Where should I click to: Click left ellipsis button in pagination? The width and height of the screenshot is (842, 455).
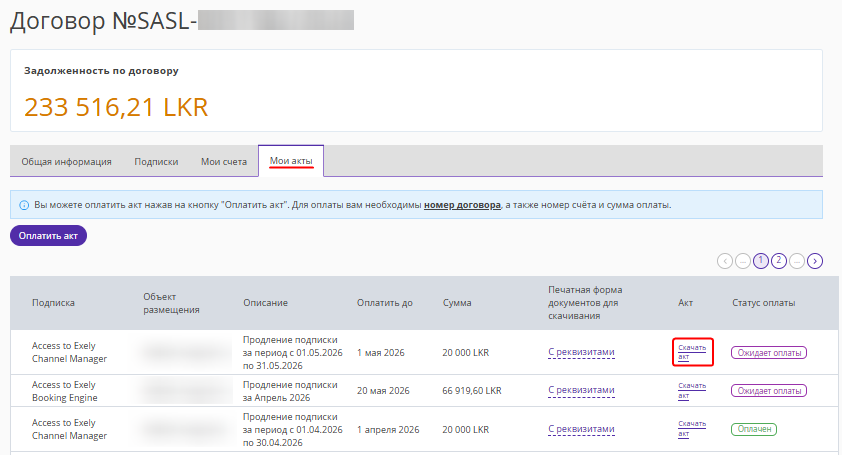743,261
